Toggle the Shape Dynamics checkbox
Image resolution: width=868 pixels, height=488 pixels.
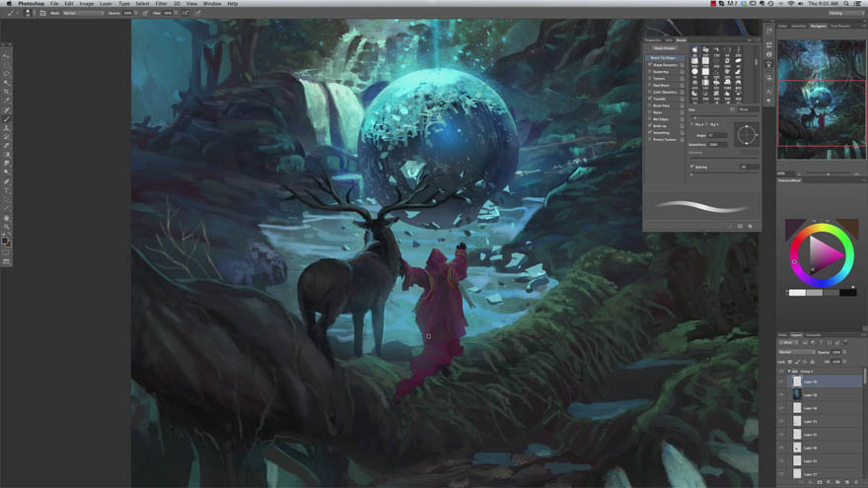[x=650, y=65]
